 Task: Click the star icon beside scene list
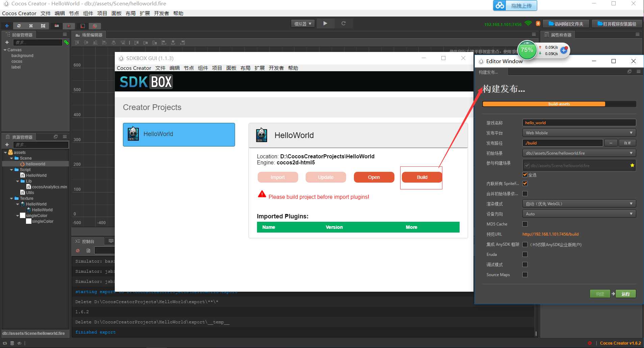(632, 165)
